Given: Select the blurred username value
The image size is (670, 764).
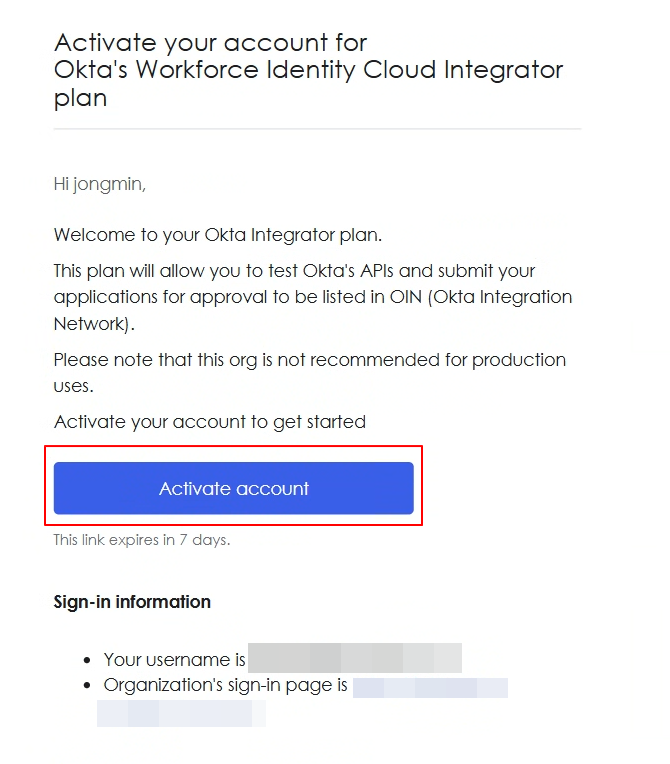Looking at the screenshot, I should click(355, 658).
